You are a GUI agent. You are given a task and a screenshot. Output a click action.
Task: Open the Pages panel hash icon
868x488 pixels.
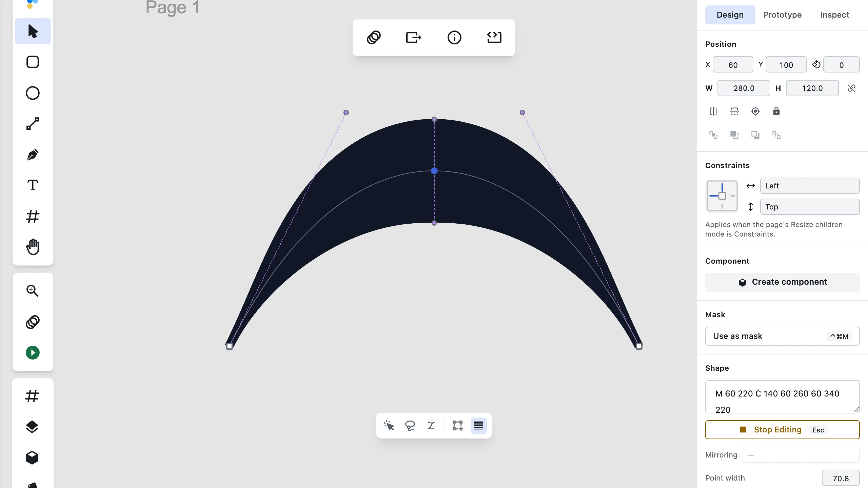coord(32,396)
